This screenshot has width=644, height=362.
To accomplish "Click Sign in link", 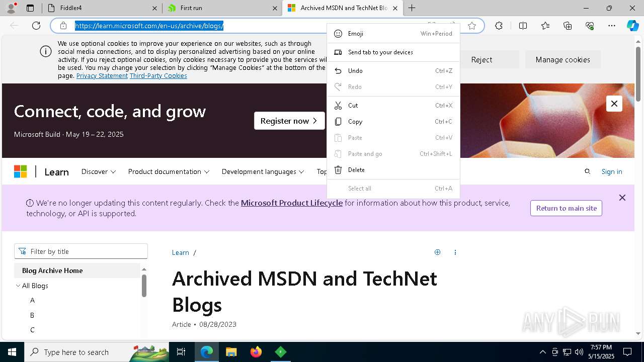I will tap(612, 171).
